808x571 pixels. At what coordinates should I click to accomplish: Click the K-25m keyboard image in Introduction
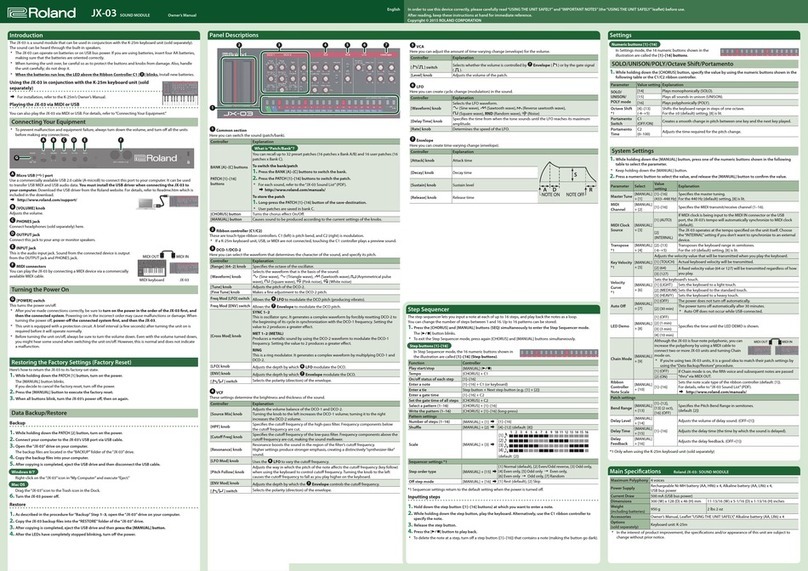(x=180, y=93)
